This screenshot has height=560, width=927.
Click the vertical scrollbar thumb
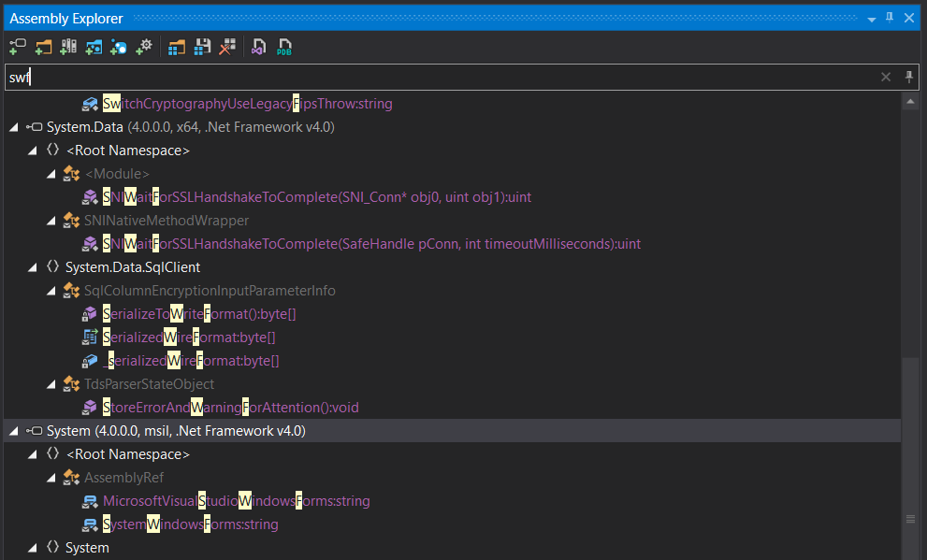pyautogui.click(x=910, y=458)
